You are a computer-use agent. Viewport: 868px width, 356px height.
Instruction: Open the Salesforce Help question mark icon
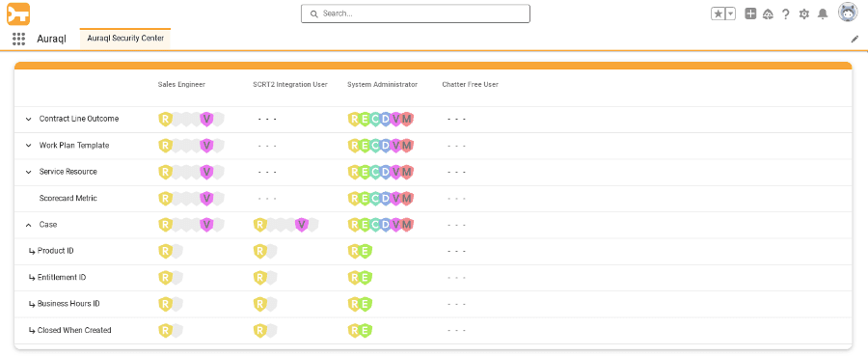coord(785,14)
